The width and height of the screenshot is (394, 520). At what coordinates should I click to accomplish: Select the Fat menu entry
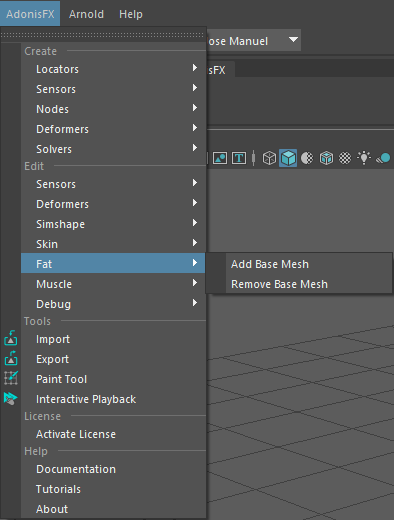113,264
